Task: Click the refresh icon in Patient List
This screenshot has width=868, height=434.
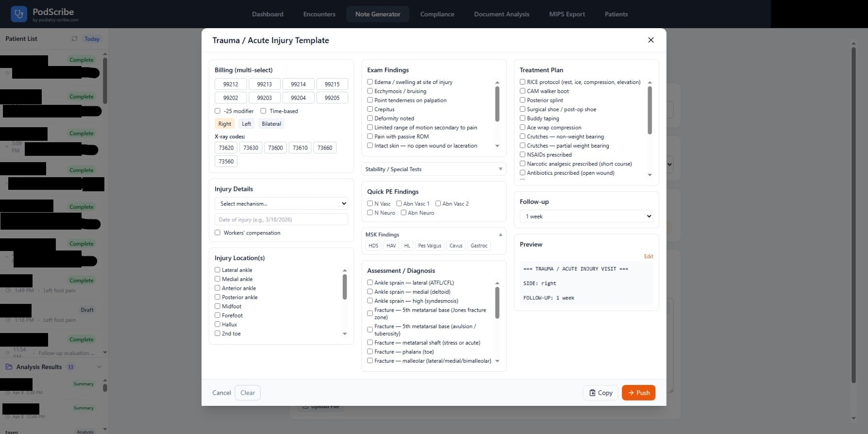Action: (74, 39)
